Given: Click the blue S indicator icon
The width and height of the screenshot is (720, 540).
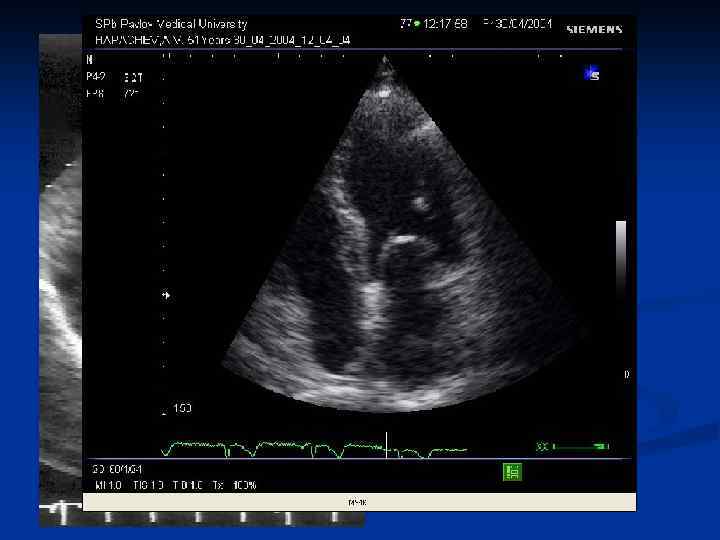Looking at the screenshot, I should click(591, 74).
